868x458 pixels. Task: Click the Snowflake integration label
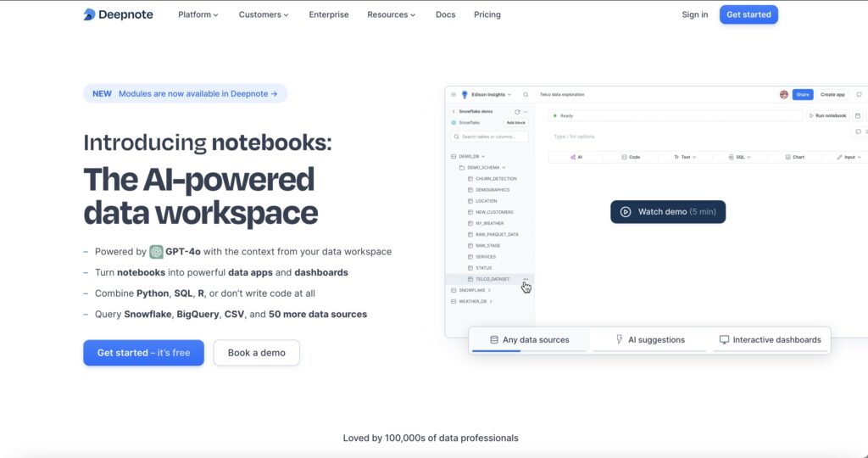click(465, 122)
